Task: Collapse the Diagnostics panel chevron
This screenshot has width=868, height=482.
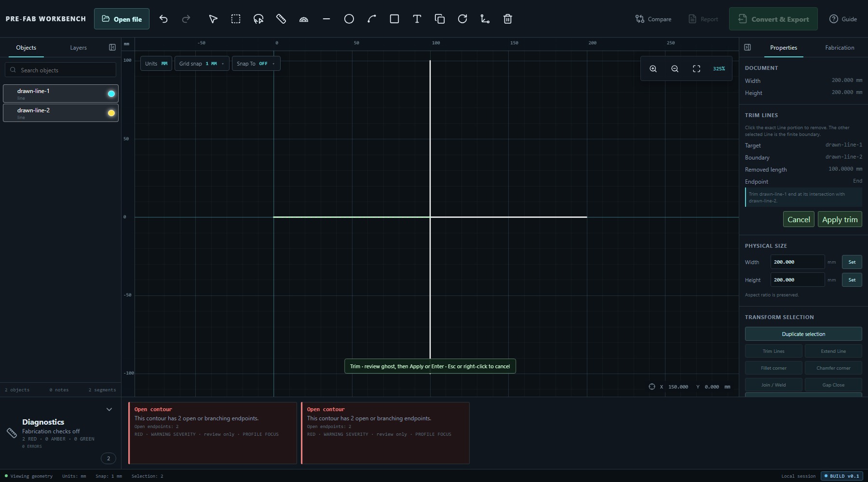Action: (x=109, y=409)
